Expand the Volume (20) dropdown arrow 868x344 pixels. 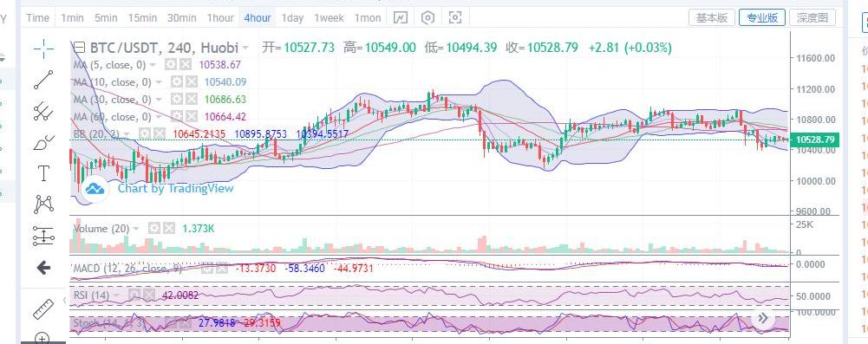[x=135, y=229]
